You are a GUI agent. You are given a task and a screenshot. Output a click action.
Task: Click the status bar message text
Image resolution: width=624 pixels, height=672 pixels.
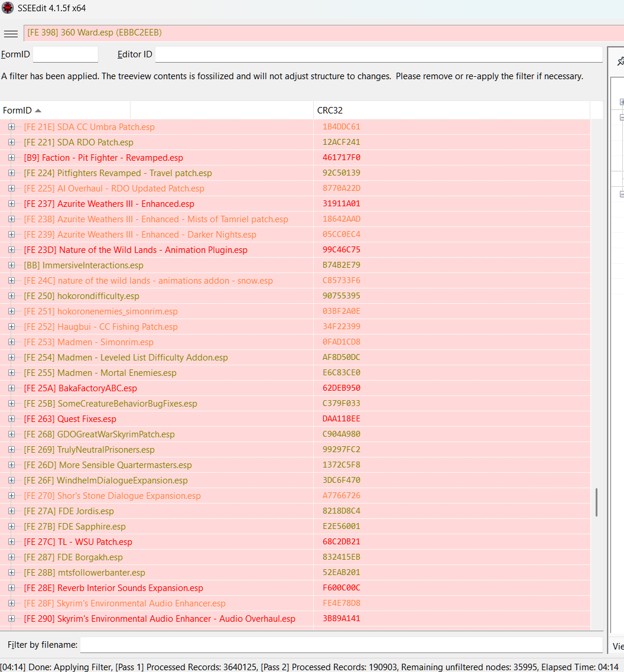[x=309, y=667]
